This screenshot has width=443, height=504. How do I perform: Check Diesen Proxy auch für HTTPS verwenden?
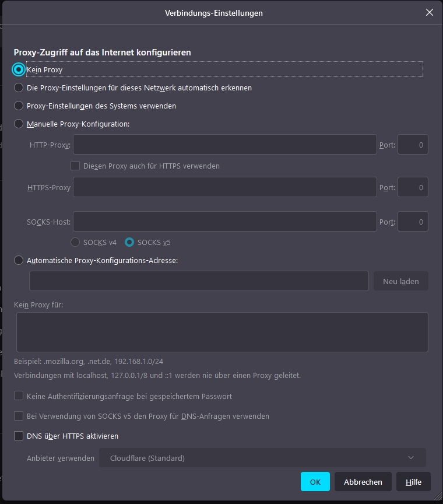pos(75,166)
